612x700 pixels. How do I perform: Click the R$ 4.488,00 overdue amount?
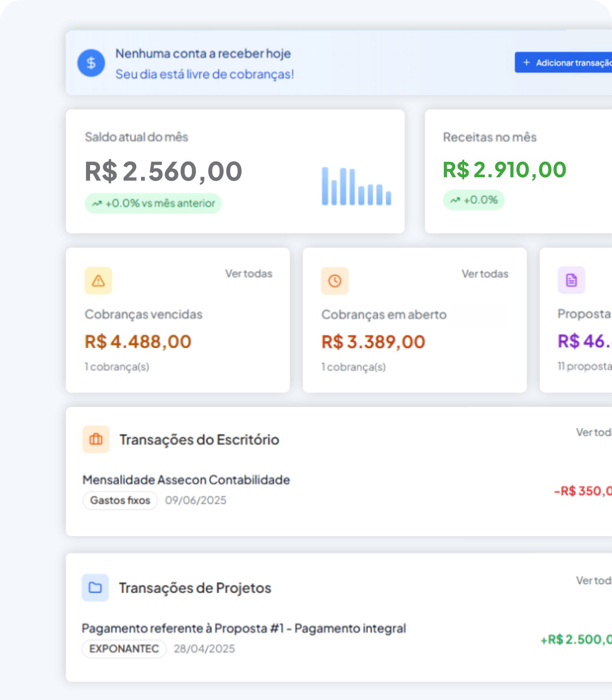point(138,342)
